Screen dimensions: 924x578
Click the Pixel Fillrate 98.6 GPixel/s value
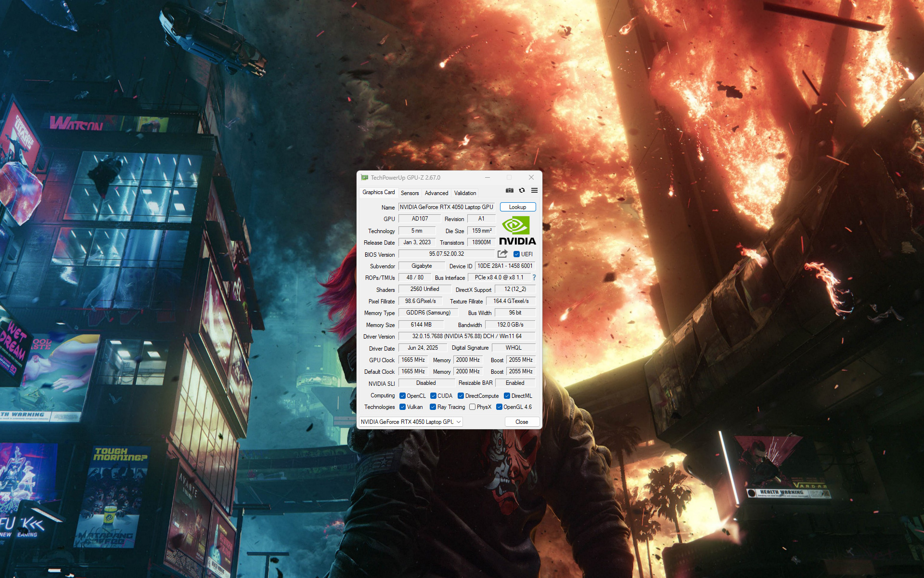(x=421, y=301)
